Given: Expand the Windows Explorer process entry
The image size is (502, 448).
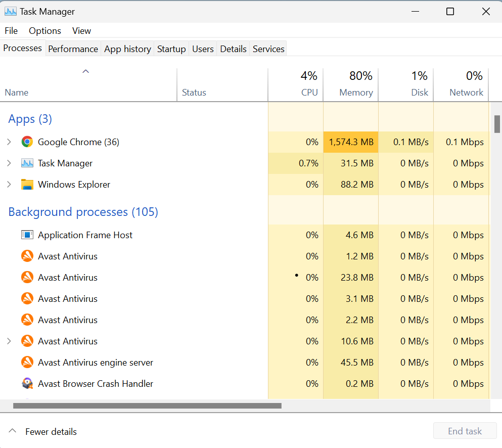Looking at the screenshot, I should pos(9,185).
